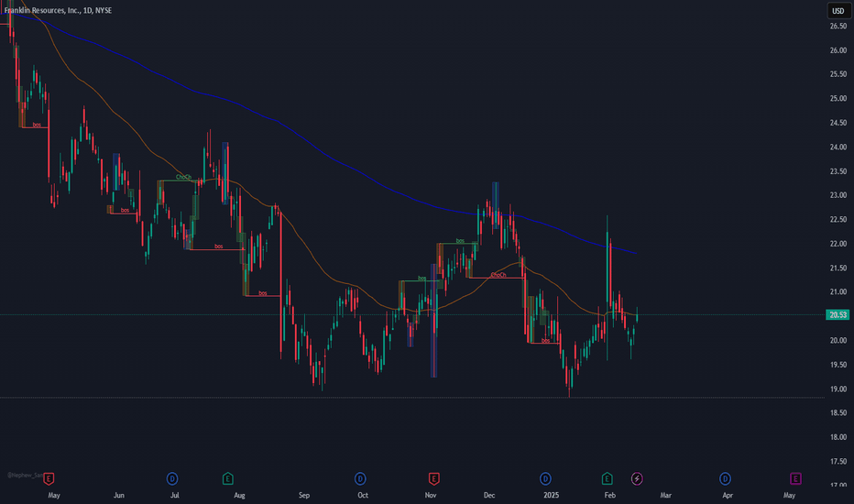Image resolution: width=854 pixels, height=504 pixels.
Task: Click the green ChoCh label near Jul
Action: [183, 177]
